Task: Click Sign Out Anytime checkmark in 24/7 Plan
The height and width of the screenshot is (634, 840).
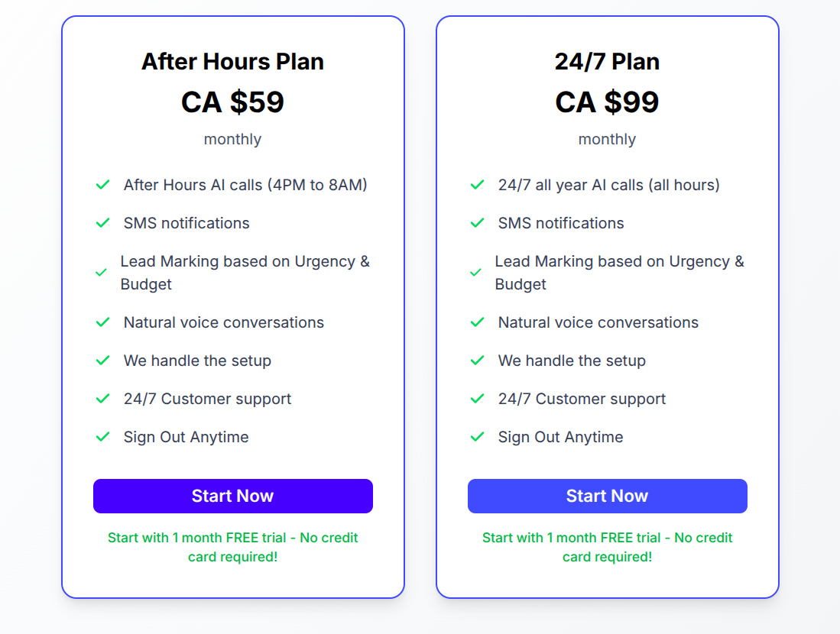Action: 477,437
